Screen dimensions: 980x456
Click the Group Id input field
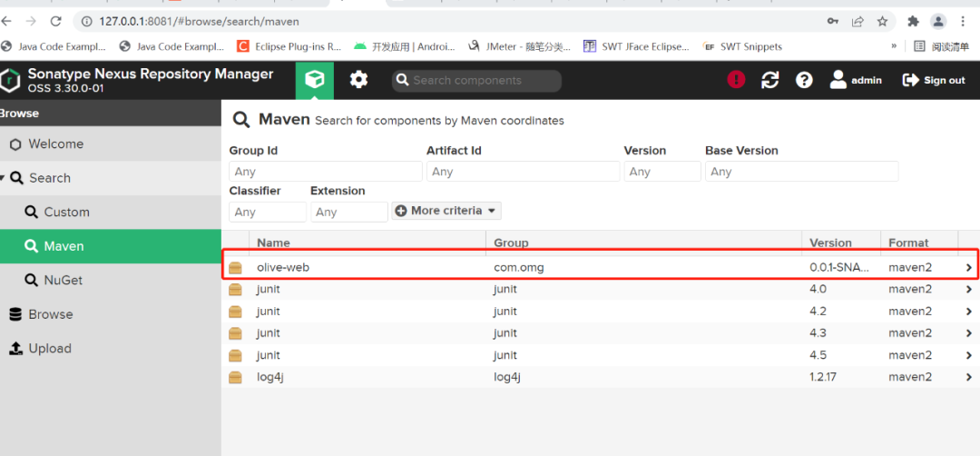tap(326, 172)
